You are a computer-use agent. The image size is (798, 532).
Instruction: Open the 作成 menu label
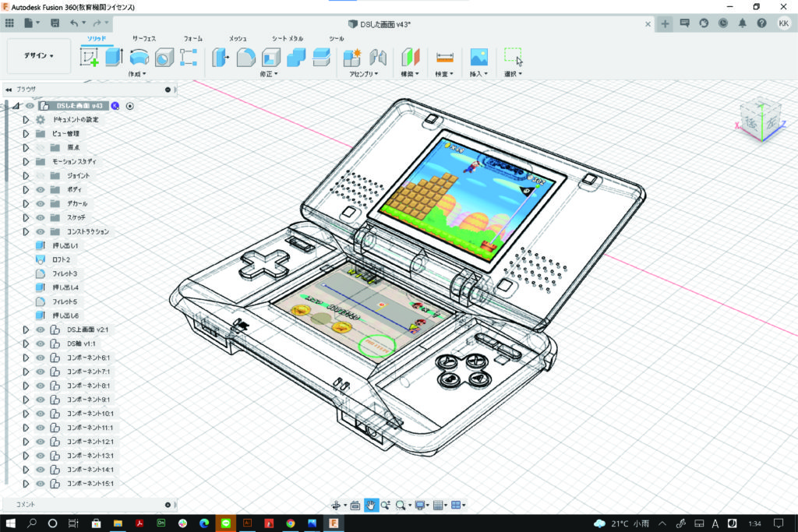pos(137,74)
